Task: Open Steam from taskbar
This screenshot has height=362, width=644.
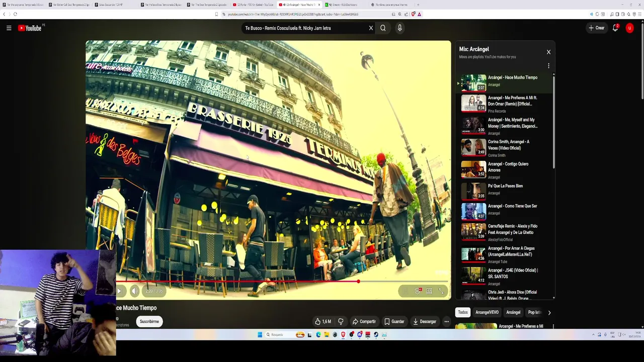Action: (x=376, y=334)
